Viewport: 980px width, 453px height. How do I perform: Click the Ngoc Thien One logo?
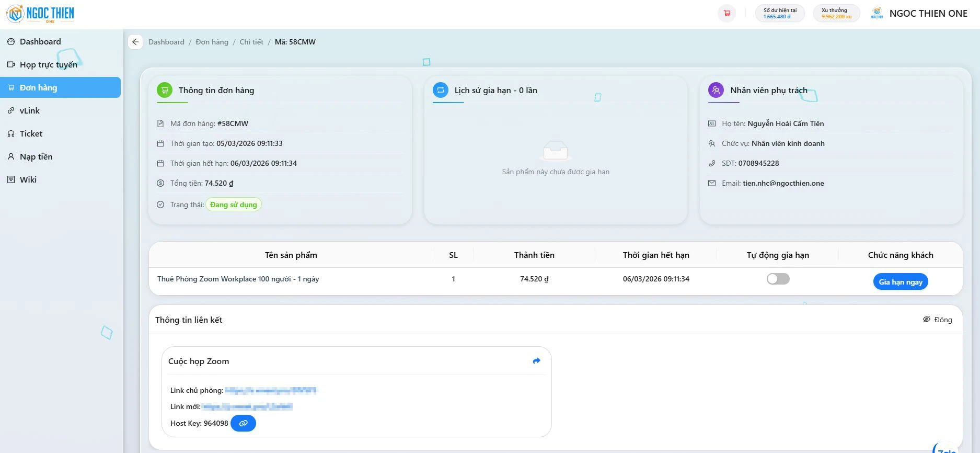(40, 14)
